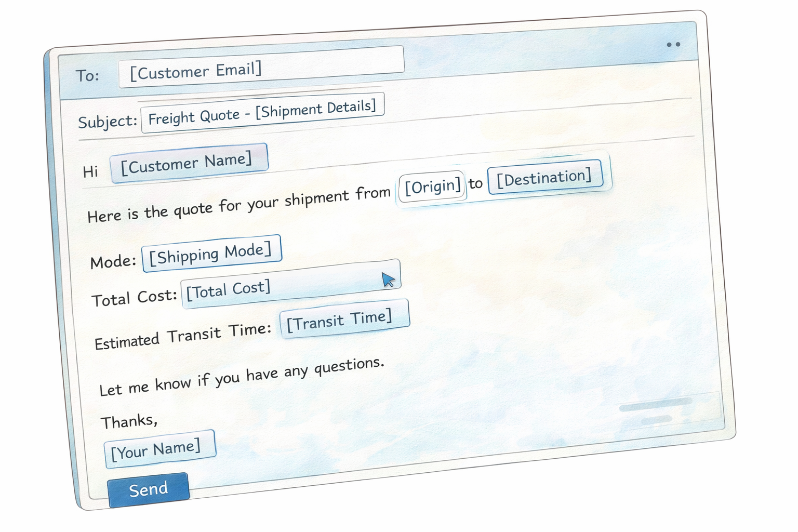The height and width of the screenshot is (532, 798).
Task: Click the [Customer Name] placeholder
Action: 189,163
